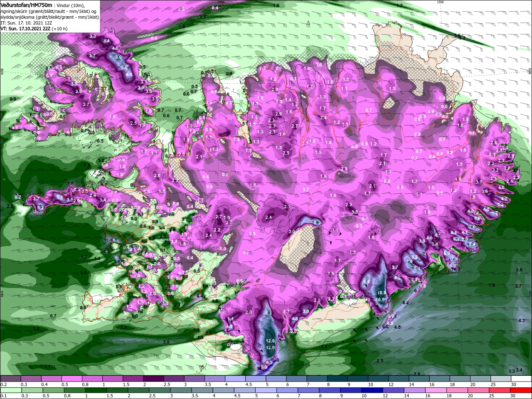Select the 'VT: Sun. 17.10.2021 22Z' valid time
532x399 pixels.
[26, 29]
